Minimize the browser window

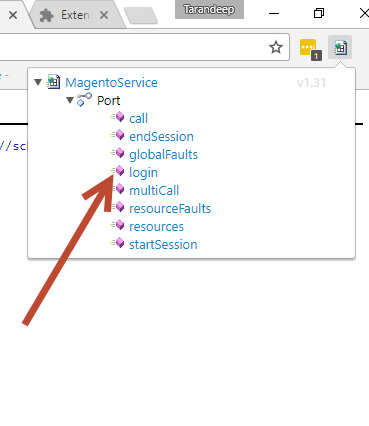click(x=274, y=13)
